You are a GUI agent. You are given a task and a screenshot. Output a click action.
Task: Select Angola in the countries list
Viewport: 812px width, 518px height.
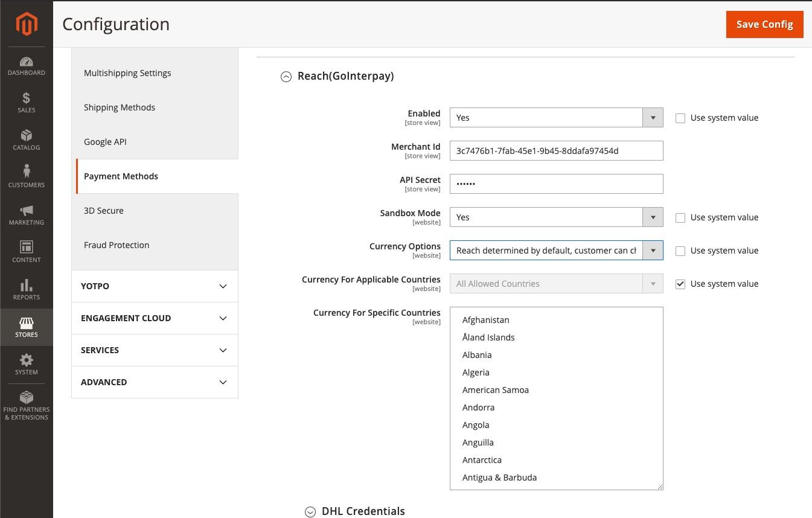tap(556, 425)
